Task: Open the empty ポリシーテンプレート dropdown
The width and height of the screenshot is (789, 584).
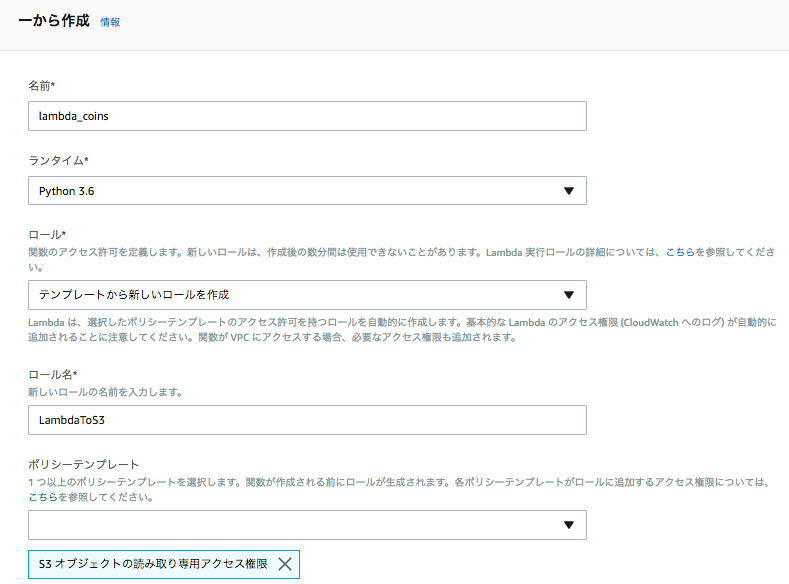Action: tap(307, 525)
